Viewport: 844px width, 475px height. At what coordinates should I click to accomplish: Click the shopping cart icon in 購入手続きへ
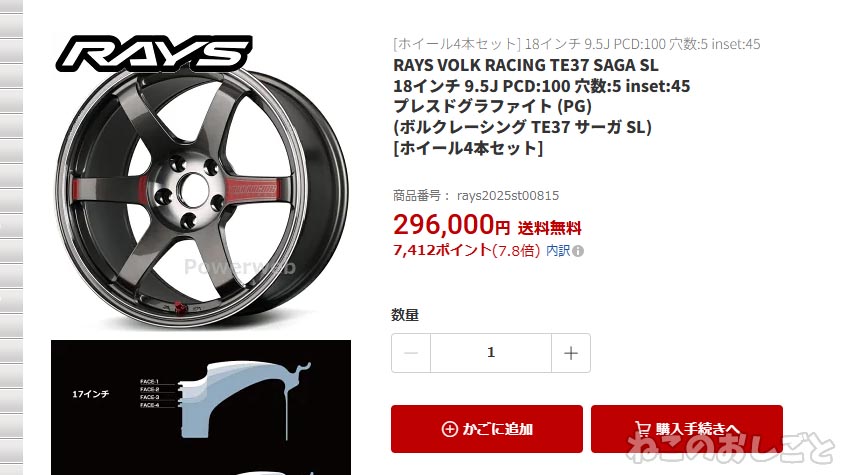[x=643, y=429]
